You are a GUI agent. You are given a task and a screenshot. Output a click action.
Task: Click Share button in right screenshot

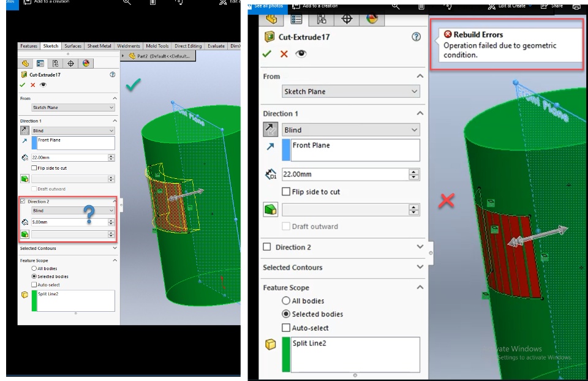coord(552,6)
